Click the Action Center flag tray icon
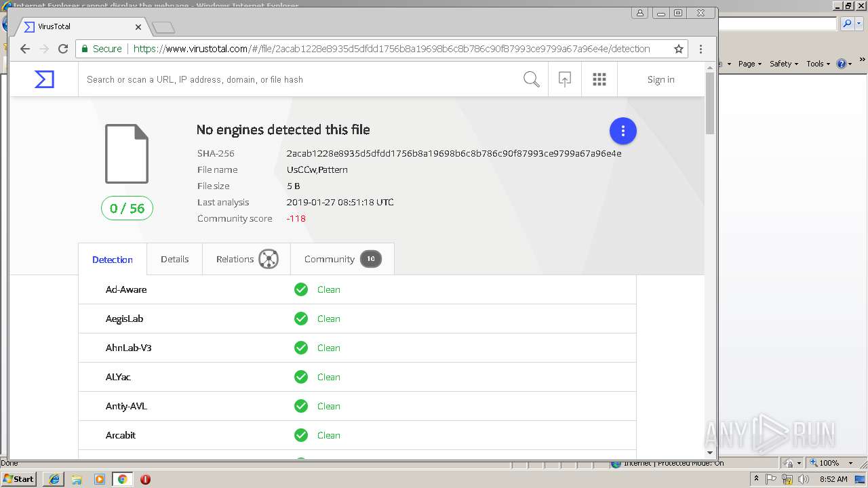 772,479
